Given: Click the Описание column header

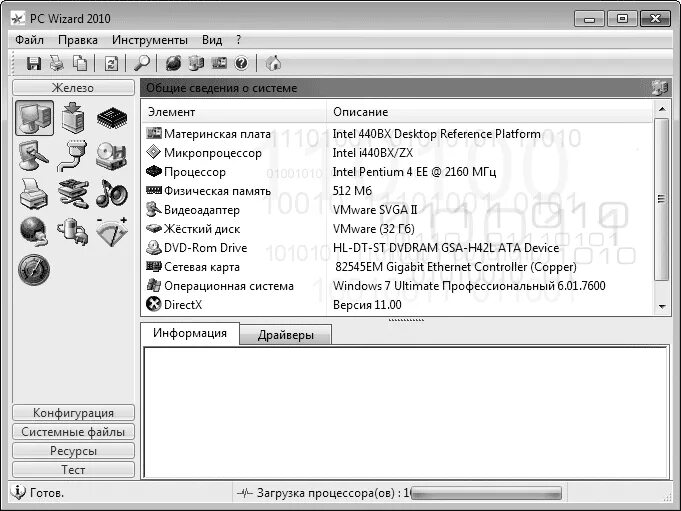Looking at the screenshot, I should click(489, 112).
